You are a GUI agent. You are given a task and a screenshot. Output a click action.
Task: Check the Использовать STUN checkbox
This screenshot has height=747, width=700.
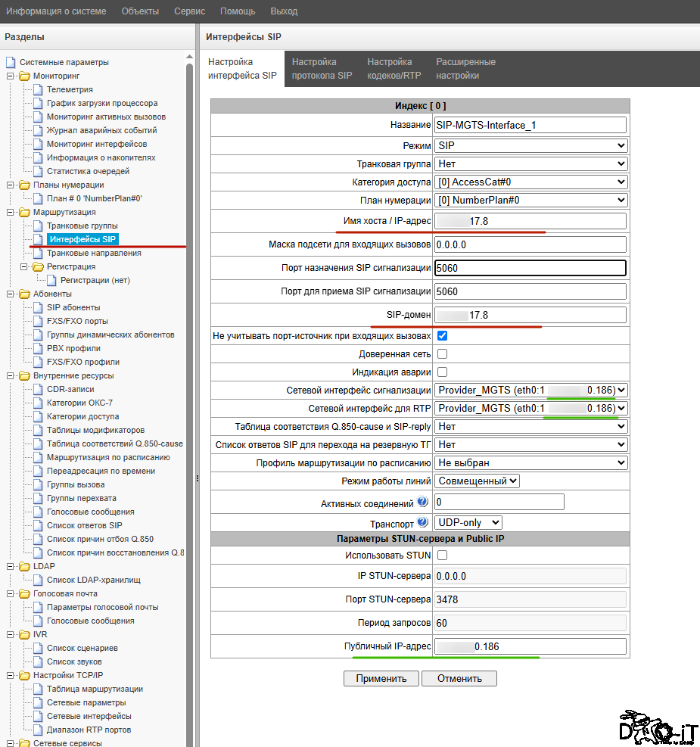coord(443,555)
